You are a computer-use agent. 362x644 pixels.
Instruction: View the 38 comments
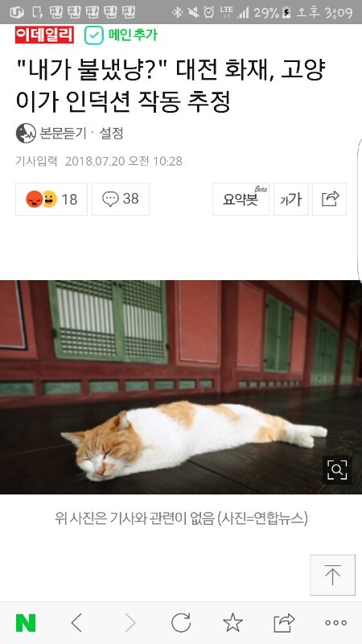pyautogui.click(x=121, y=199)
